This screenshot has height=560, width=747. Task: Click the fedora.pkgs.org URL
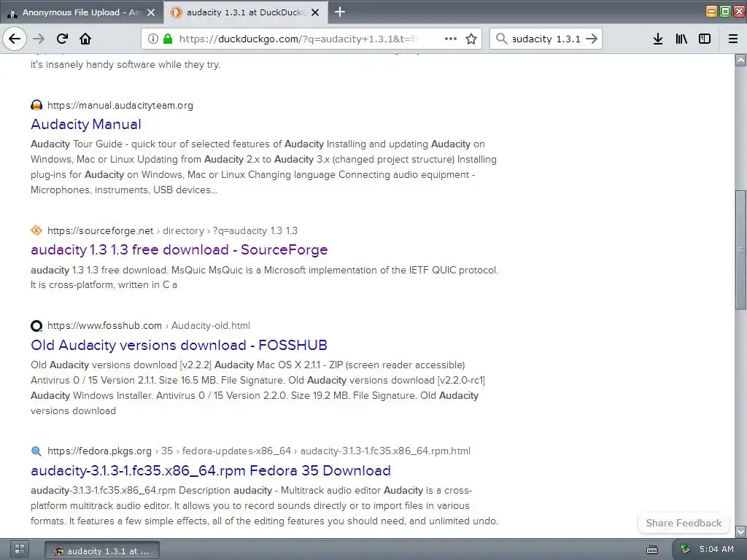coord(99,451)
